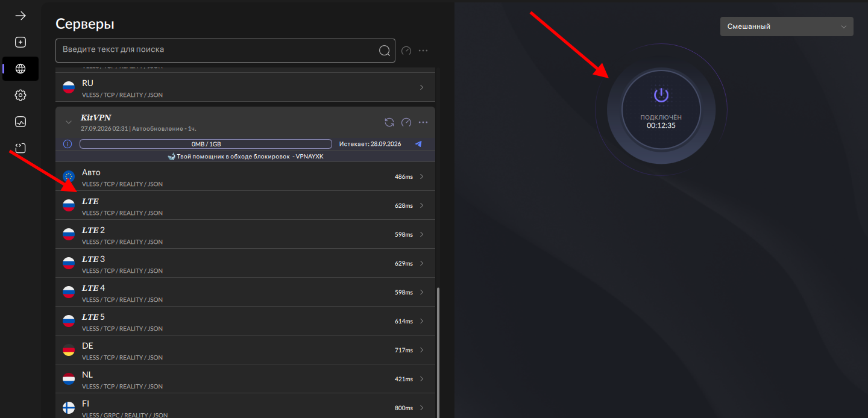Image resolution: width=868 pixels, height=418 pixels.
Task: Refresh the KitVPN subscription
Action: (389, 122)
